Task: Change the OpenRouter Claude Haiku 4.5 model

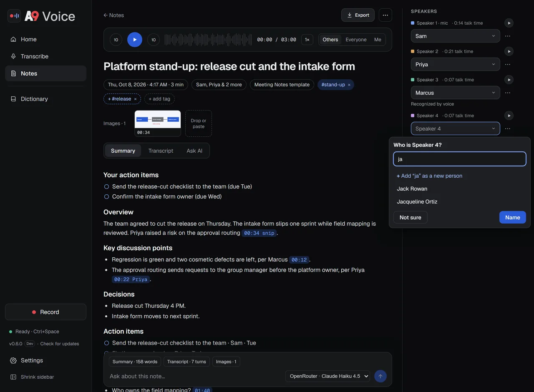Action: point(327,376)
